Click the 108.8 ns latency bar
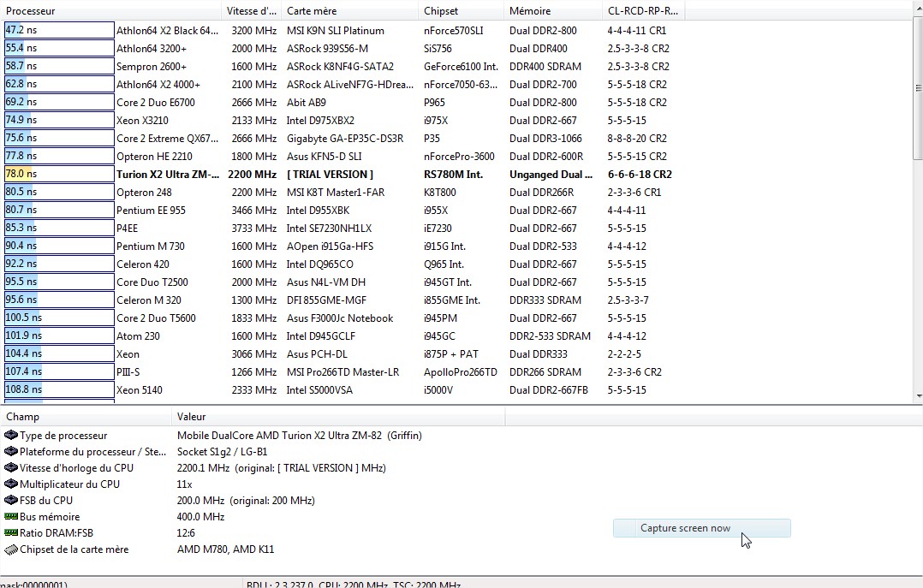923x588 pixels. click(x=59, y=389)
